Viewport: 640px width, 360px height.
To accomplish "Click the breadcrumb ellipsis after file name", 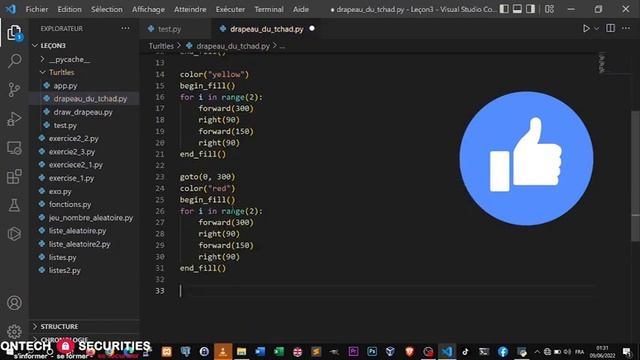I will click(x=282, y=46).
